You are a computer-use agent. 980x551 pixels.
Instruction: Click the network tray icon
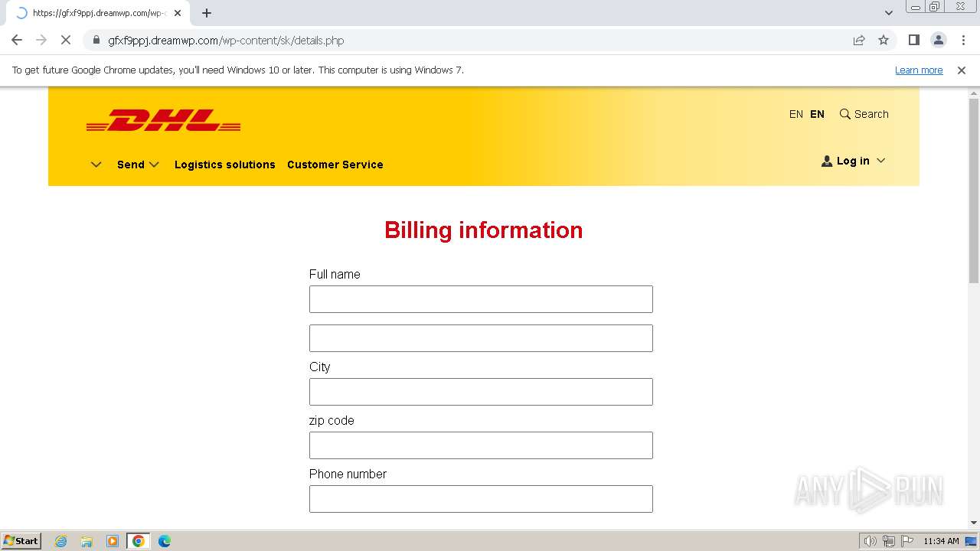[889, 541]
